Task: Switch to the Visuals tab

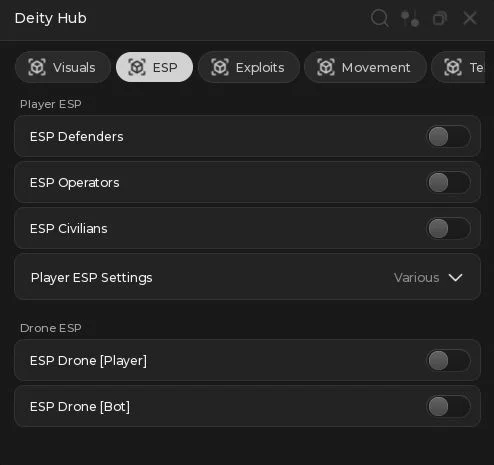Action: 63,67
